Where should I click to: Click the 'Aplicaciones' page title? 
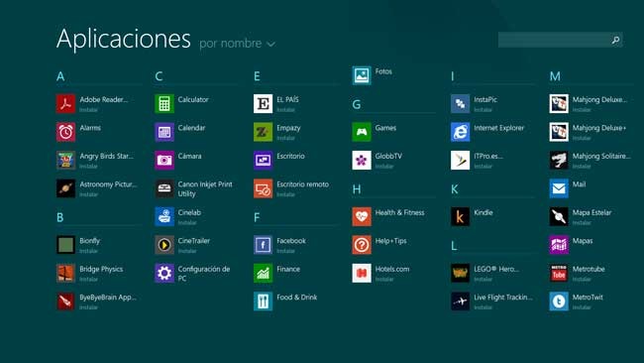(x=124, y=39)
